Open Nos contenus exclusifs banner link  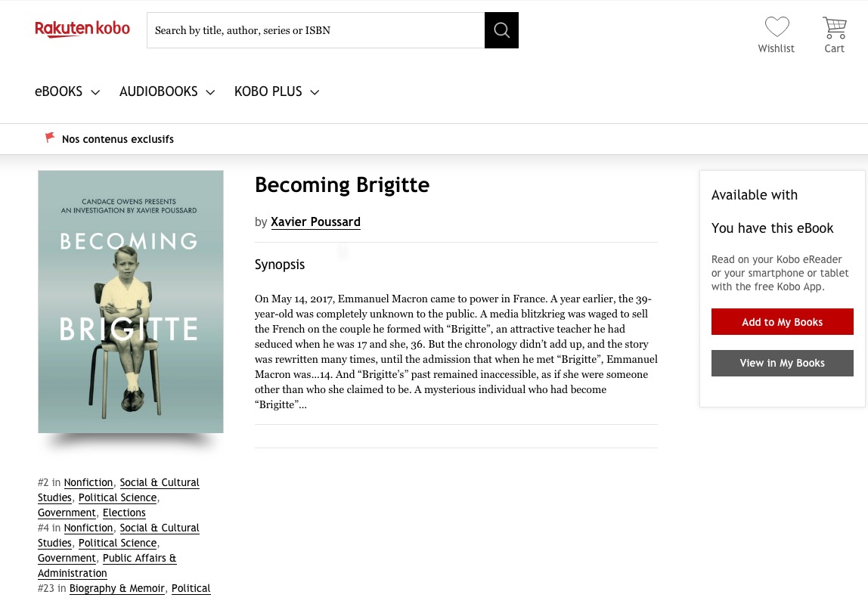118,139
